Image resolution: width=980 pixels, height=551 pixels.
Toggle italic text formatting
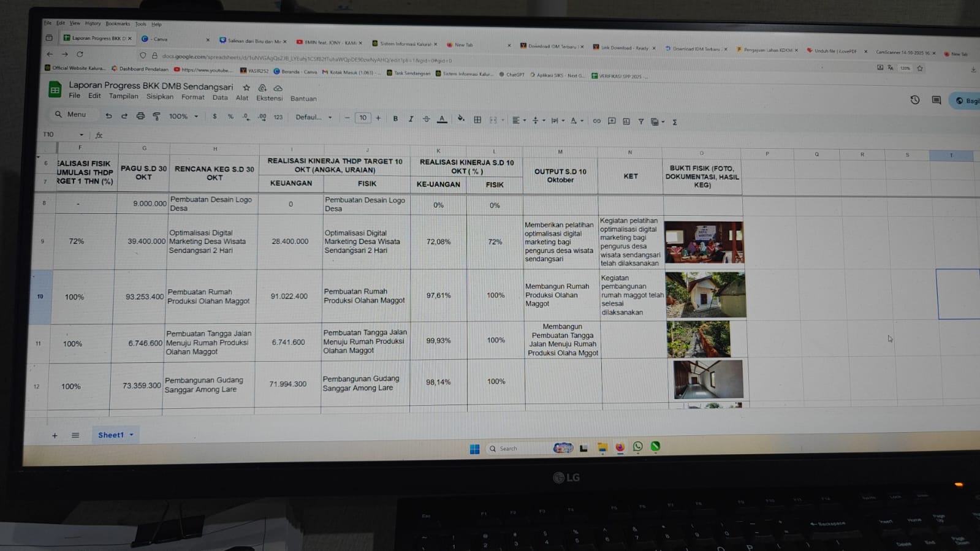411,119
